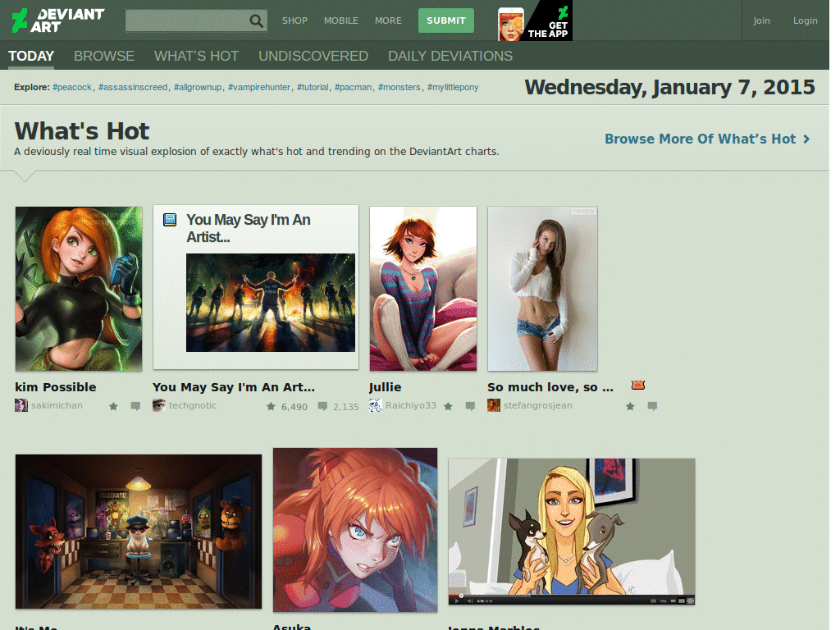Open the Asuka artwork thumbnail
Image resolution: width=840 pixels, height=630 pixels.
coord(355,531)
